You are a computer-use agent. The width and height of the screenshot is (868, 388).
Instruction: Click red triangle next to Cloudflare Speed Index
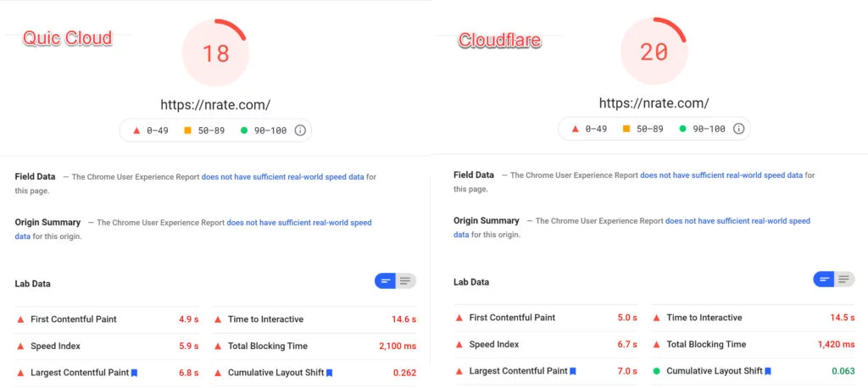click(459, 344)
